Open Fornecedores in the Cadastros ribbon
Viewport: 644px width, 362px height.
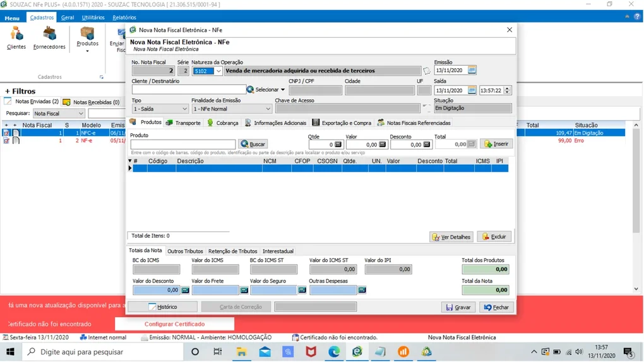pos(49,38)
